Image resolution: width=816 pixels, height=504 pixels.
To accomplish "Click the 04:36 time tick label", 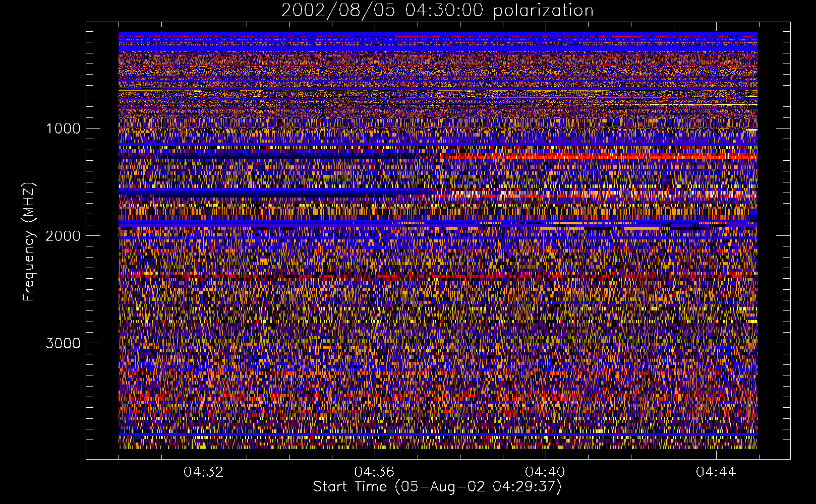I will 374,472.
